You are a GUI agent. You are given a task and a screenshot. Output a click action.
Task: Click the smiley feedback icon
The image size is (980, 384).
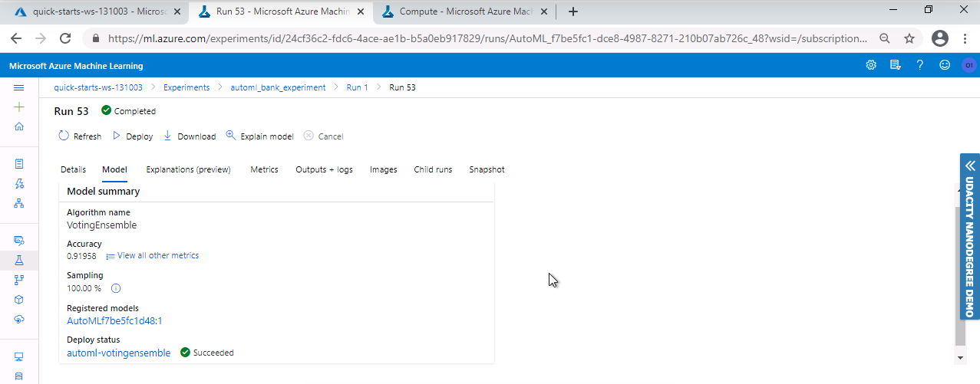pos(945,65)
